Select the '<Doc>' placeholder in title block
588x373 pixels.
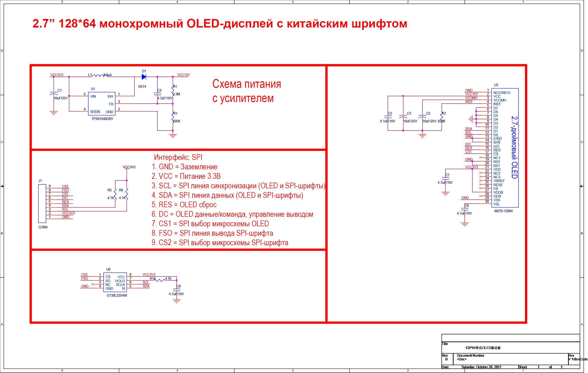pyautogui.click(x=462, y=359)
